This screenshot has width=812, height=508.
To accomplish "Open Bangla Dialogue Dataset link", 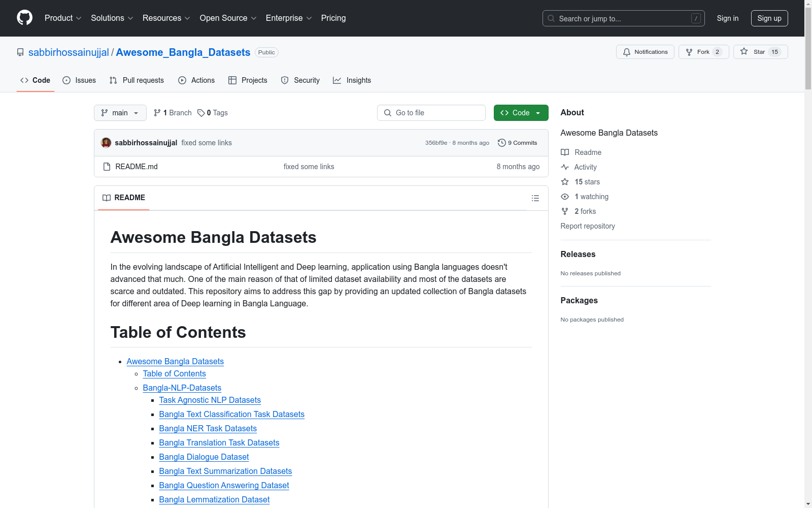I will [x=204, y=457].
